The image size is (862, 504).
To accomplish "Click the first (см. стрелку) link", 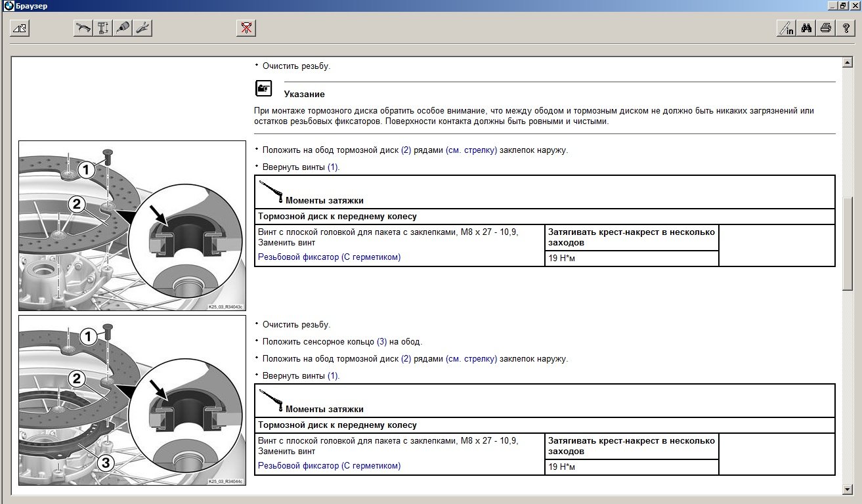I will [471, 150].
